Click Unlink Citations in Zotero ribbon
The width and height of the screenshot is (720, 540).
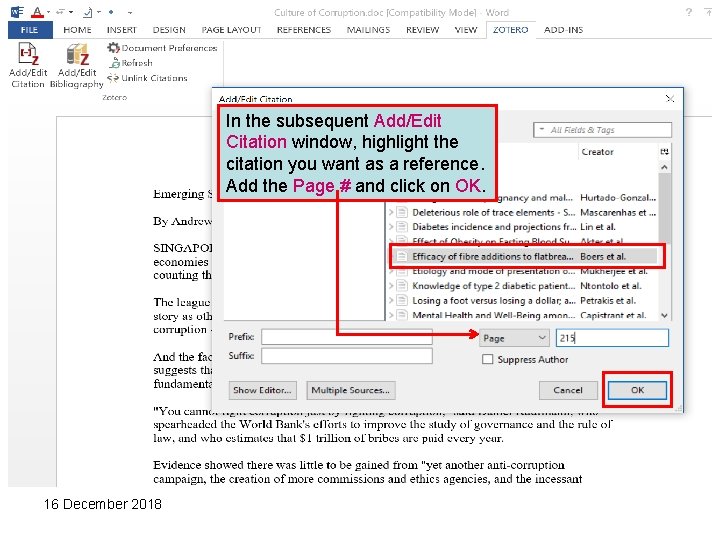[147, 78]
